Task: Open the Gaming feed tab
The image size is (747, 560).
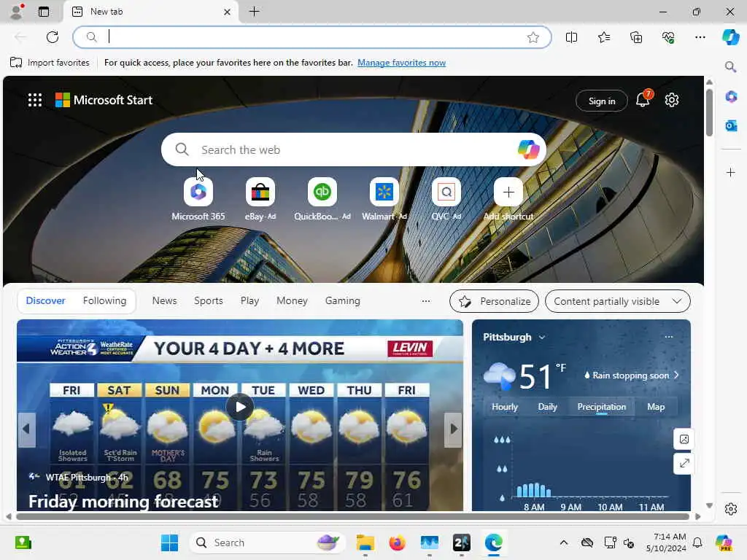Action: point(343,300)
